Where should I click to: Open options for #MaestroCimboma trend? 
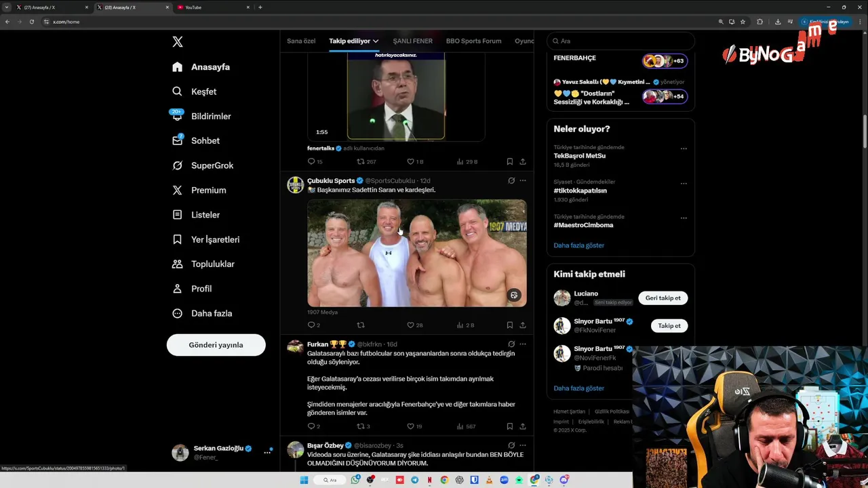[x=684, y=218]
